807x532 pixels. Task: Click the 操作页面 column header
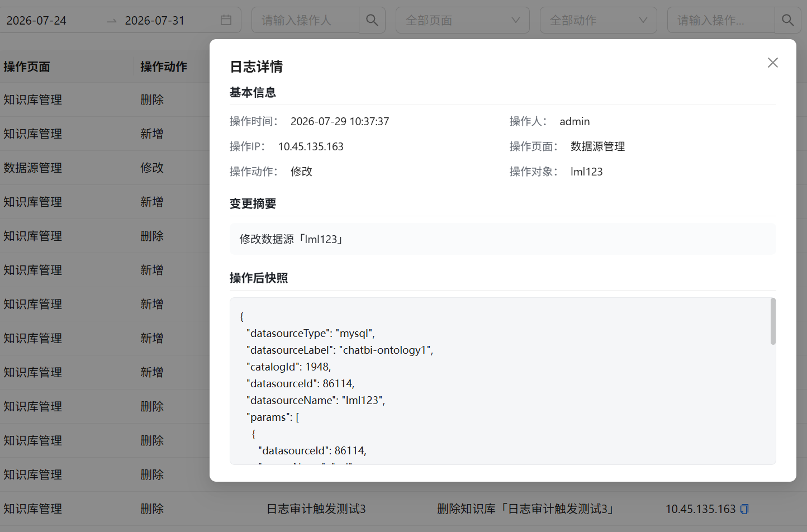pyautogui.click(x=27, y=67)
